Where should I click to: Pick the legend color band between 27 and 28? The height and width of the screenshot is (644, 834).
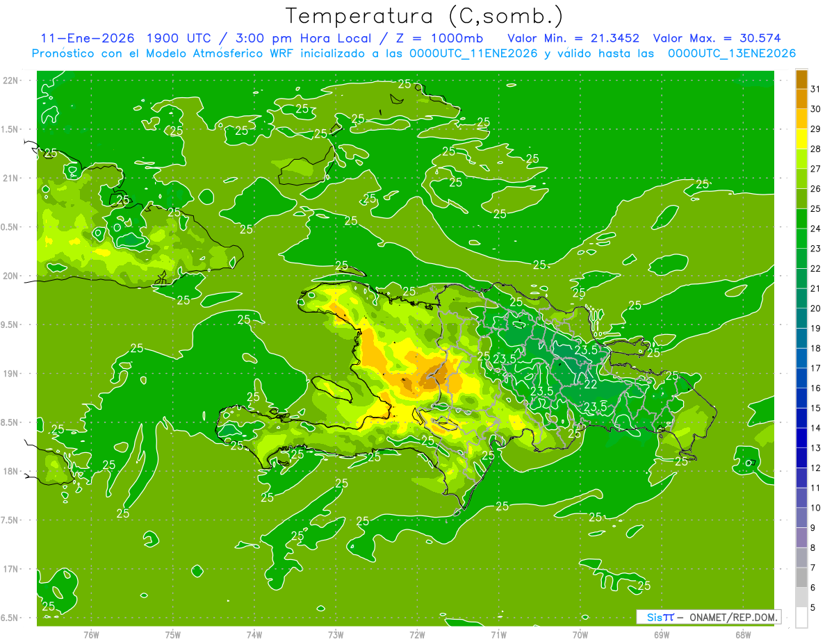click(802, 158)
